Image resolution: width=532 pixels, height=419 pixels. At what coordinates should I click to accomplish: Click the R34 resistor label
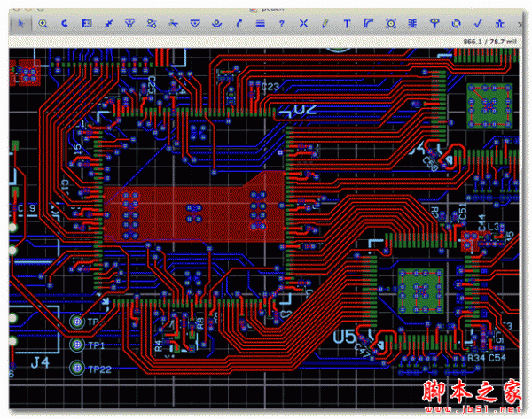pyautogui.click(x=476, y=358)
